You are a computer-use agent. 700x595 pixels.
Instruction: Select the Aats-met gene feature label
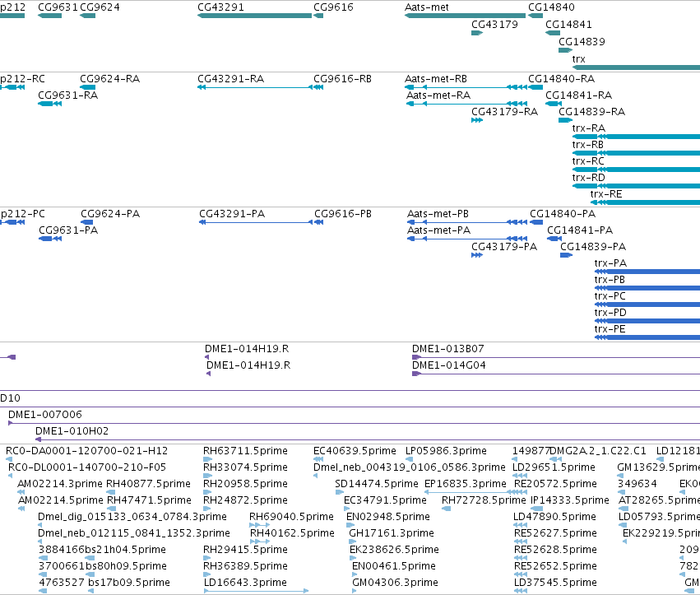pyautogui.click(x=426, y=7)
